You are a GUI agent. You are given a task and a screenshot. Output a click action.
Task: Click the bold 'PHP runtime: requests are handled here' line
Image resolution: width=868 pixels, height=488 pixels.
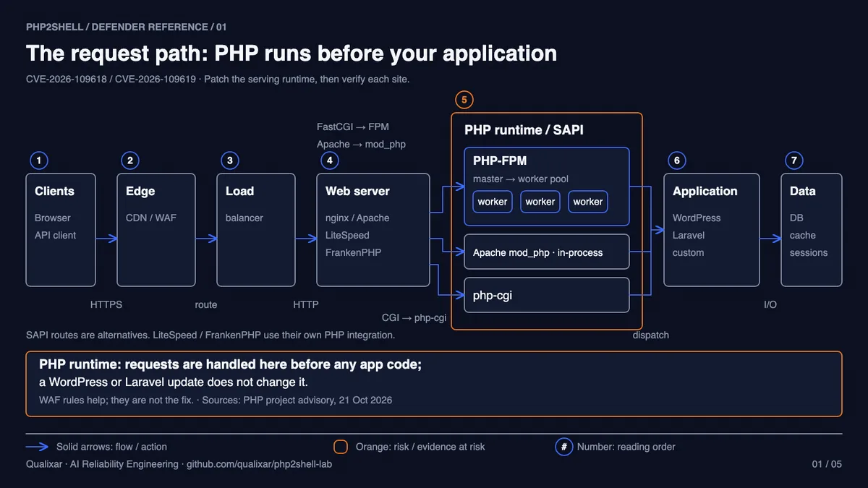(230, 365)
